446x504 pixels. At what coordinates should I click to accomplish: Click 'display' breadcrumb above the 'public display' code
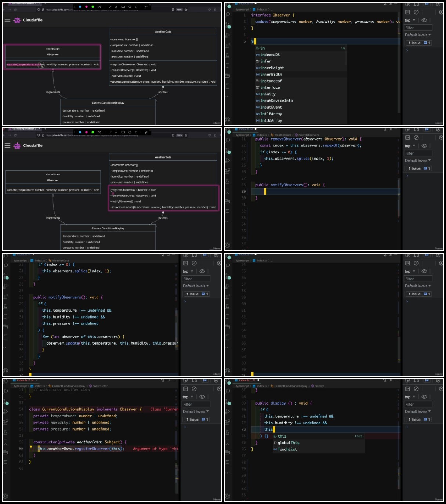click(x=318, y=386)
